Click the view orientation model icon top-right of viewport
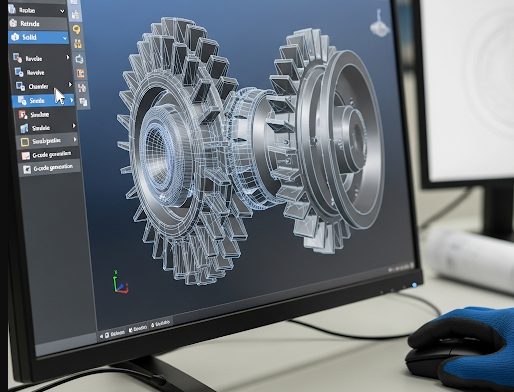 click(x=379, y=24)
